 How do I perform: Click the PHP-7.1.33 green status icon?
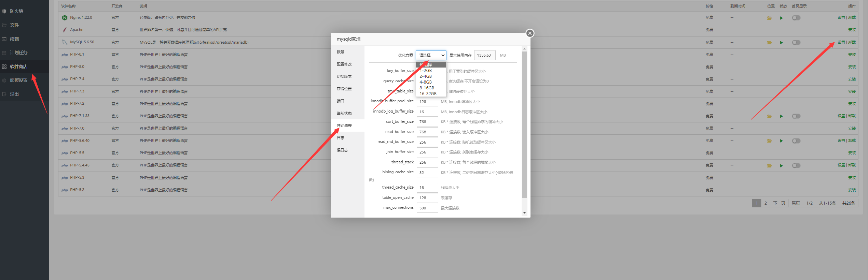[781, 116]
